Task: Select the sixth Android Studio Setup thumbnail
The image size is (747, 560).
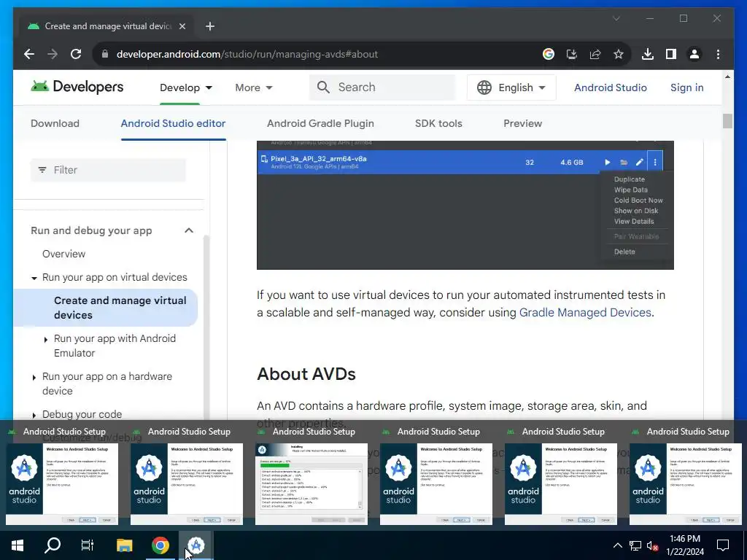Action: pyautogui.click(x=686, y=484)
